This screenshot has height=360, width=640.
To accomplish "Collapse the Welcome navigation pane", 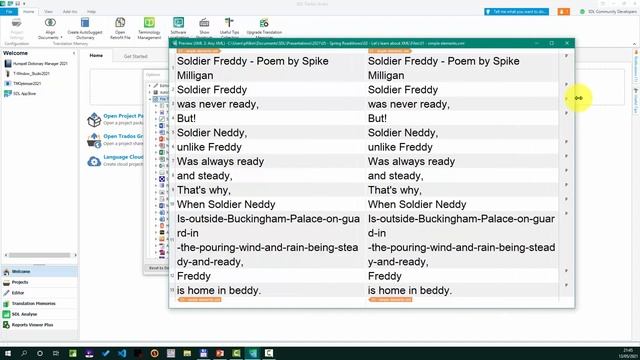I will point(74,53).
